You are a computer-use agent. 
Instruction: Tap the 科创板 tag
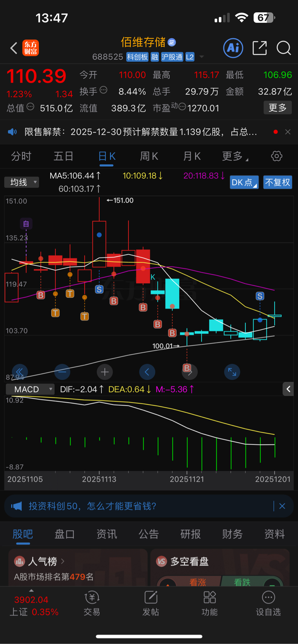point(137,57)
